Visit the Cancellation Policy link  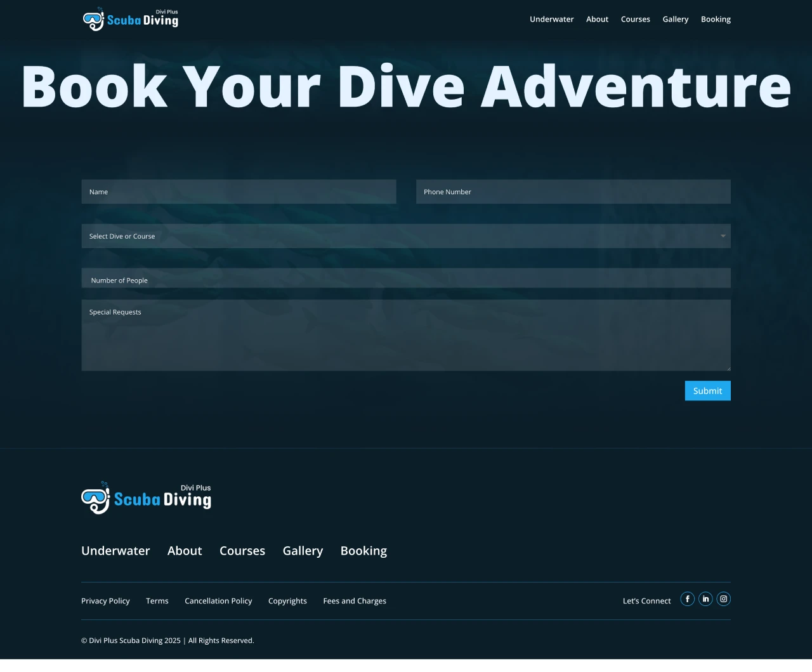click(x=218, y=601)
